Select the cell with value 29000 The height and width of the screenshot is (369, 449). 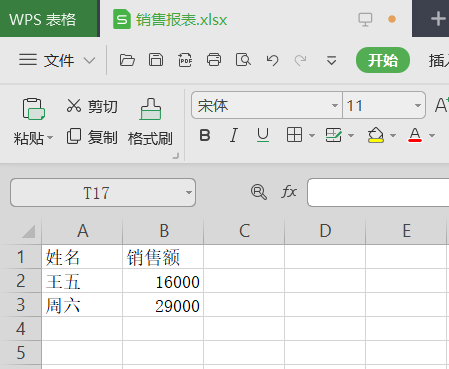click(x=163, y=305)
